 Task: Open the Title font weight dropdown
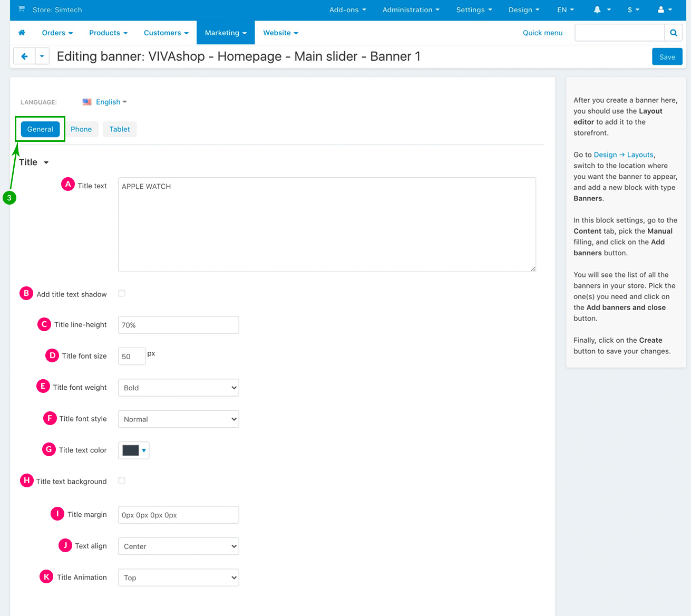pos(178,388)
